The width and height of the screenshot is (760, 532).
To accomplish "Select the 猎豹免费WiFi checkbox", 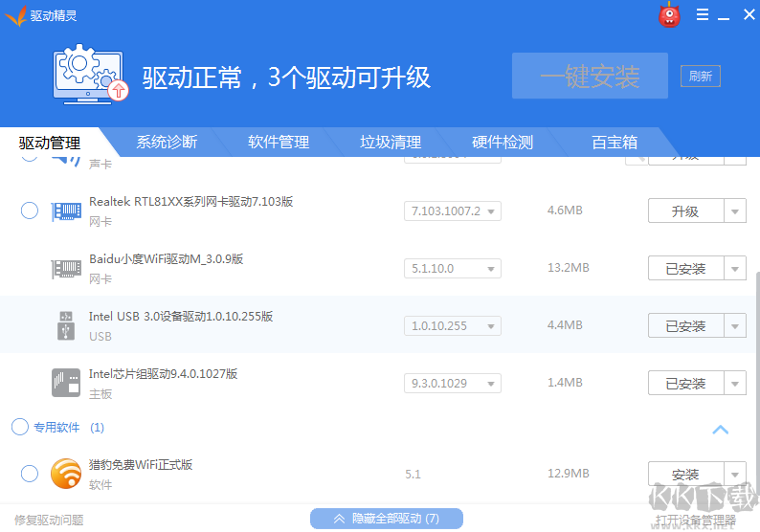I will [30, 474].
